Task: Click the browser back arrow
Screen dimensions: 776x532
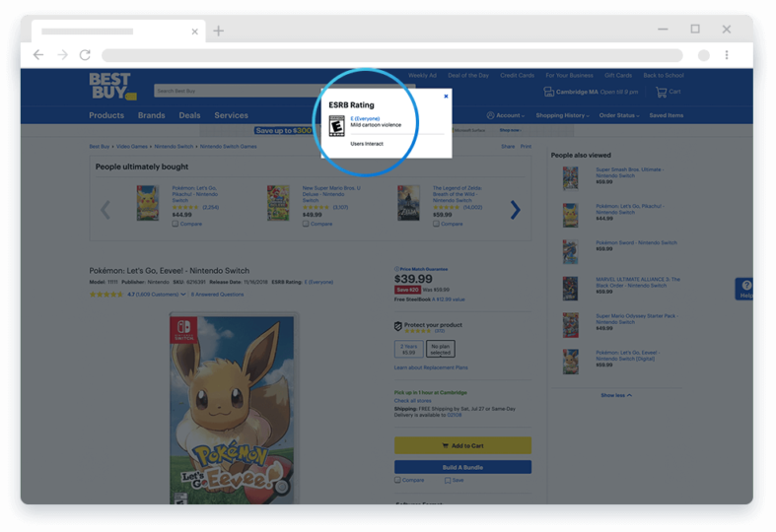Action: 38,55
